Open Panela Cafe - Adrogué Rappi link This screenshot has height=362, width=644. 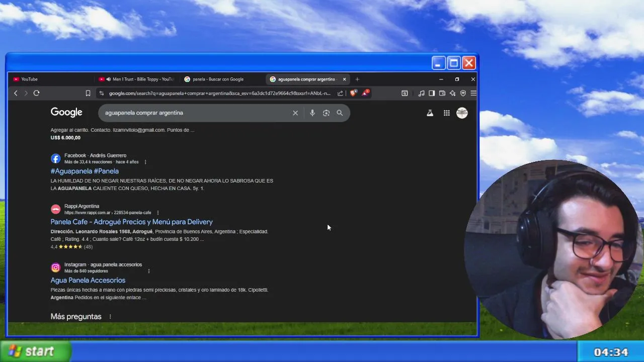[132, 222]
